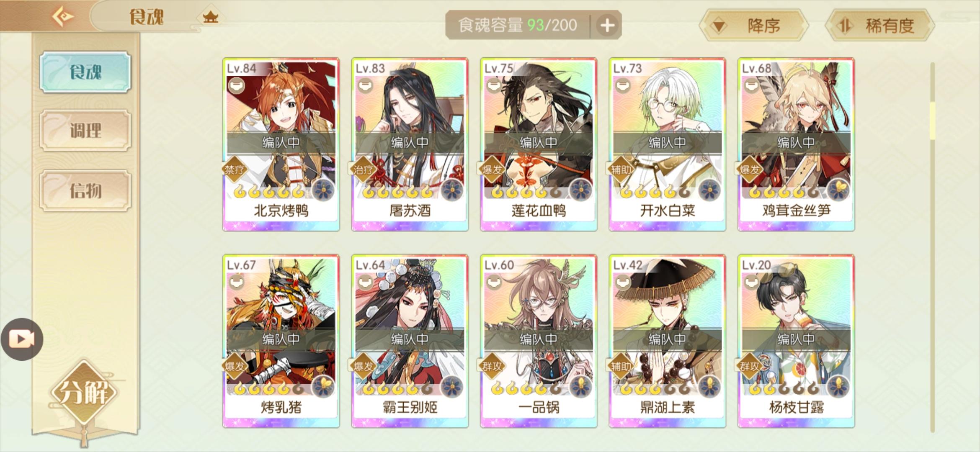Tap the 群攻 badge on 杨枝甘露
The height and width of the screenshot is (452, 980).
pos(750,366)
